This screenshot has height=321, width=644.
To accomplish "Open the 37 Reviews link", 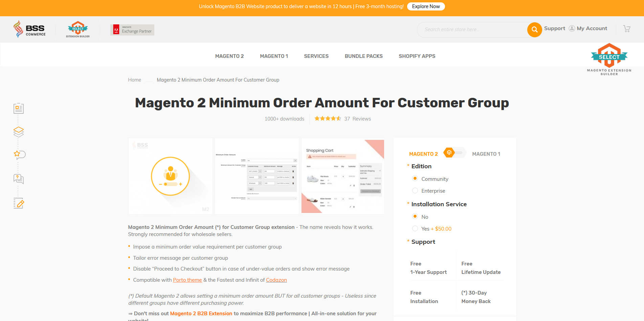I will pos(358,119).
